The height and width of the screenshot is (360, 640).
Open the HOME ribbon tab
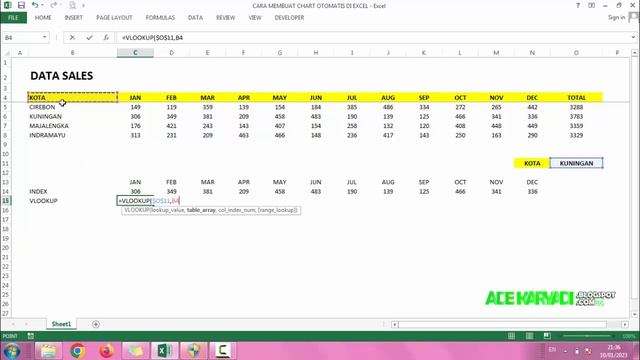(43, 18)
